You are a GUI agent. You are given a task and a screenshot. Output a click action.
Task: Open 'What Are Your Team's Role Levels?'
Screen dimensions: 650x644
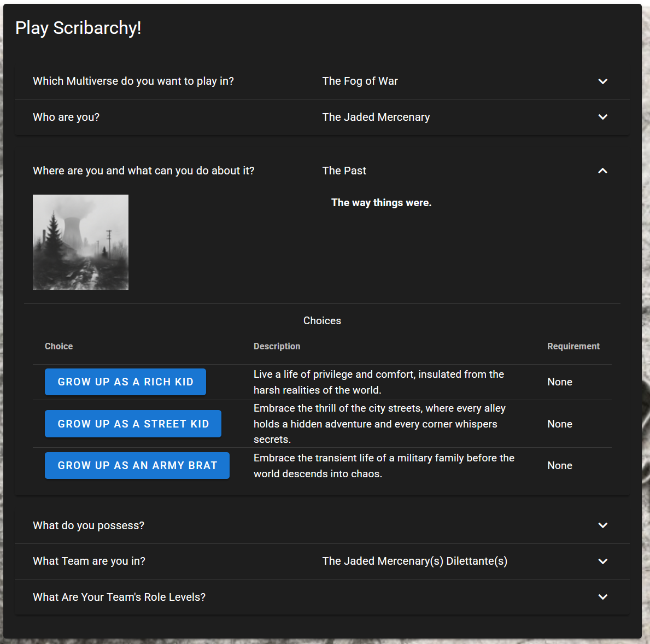119,597
